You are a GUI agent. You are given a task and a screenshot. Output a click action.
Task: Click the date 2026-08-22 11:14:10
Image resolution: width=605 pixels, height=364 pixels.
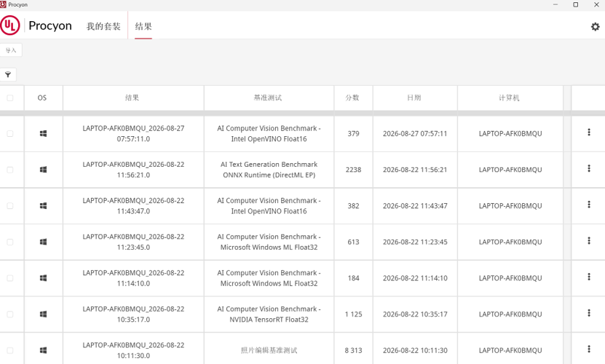click(415, 278)
